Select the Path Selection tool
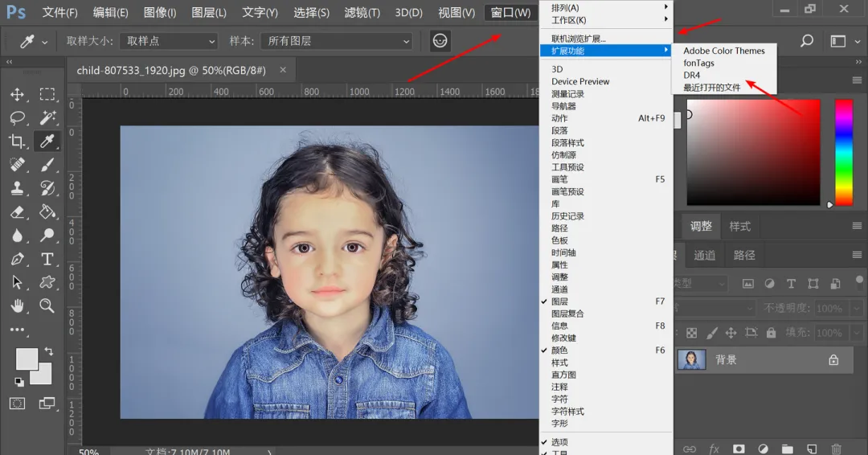 [x=17, y=282]
